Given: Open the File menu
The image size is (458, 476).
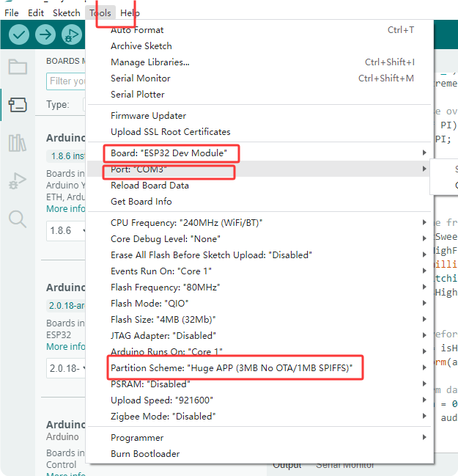Looking at the screenshot, I should pos(12,13).
